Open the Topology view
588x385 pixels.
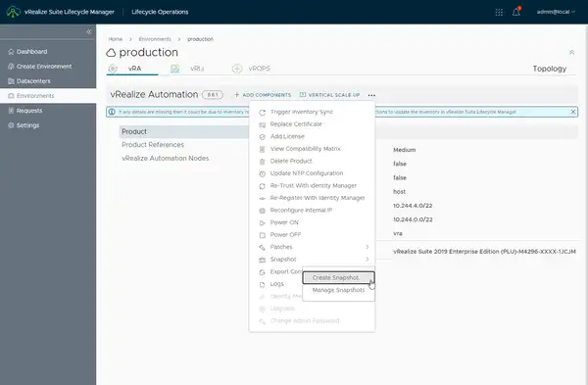(x=550, y=69)
